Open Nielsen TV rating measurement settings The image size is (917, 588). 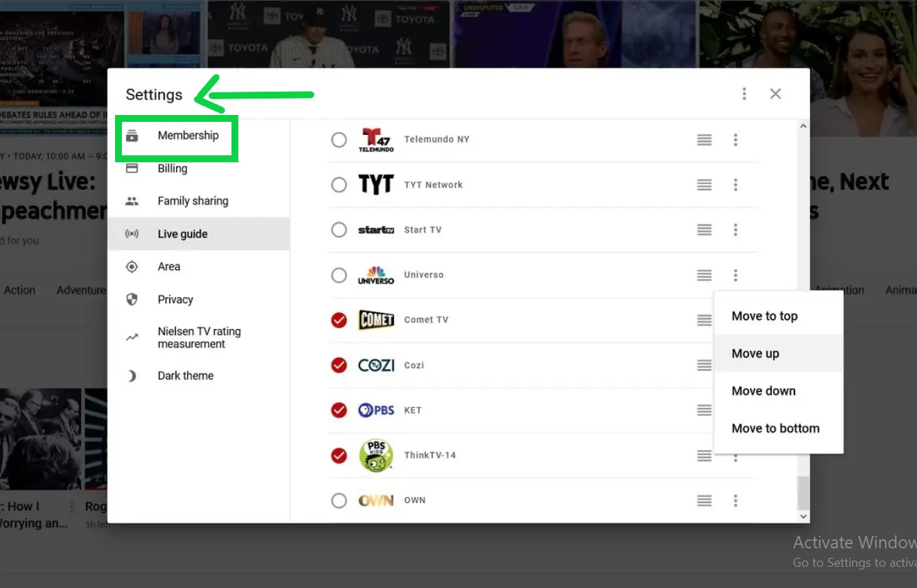tap(199, 337)
